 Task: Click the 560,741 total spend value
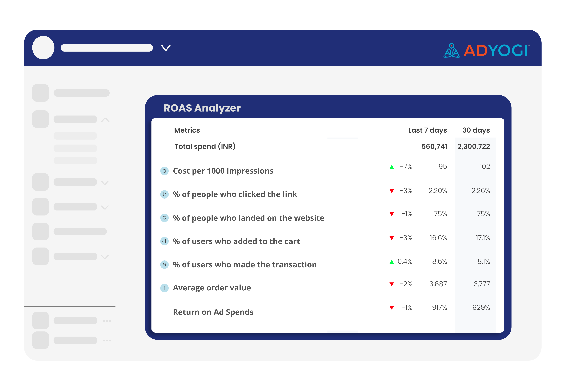point(434,147)
